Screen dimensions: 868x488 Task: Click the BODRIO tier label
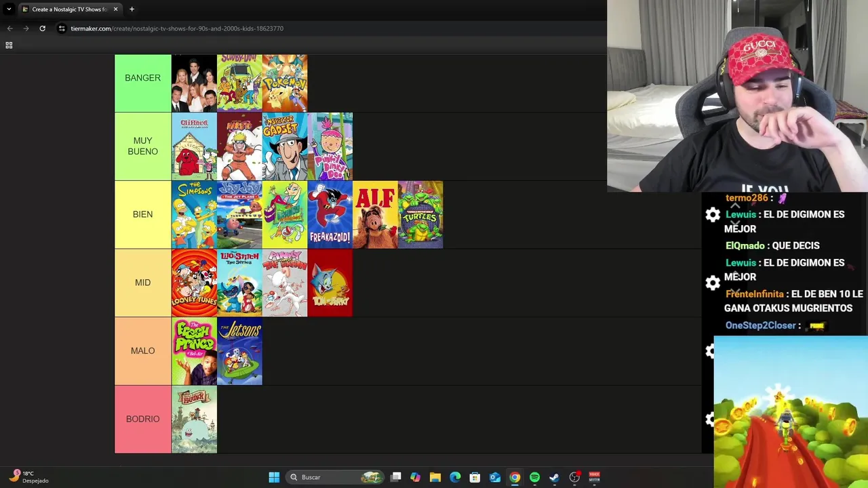[x=142, y=419]
